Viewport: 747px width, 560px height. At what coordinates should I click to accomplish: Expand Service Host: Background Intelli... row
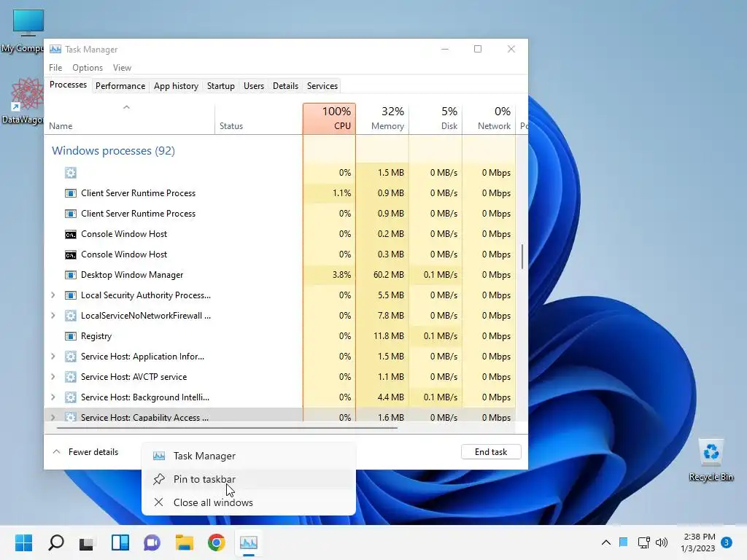click(53, 397)
